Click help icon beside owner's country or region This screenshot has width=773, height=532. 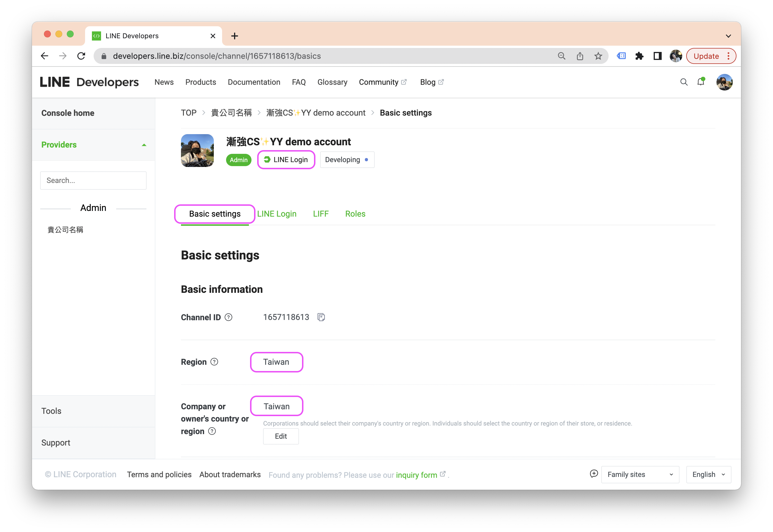(x=212, y=431)
